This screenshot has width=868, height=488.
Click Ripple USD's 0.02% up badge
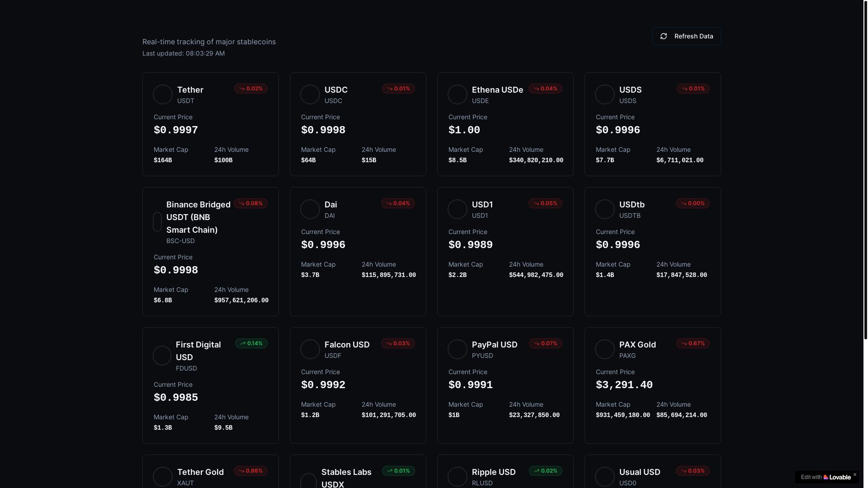tap(546, 471)
